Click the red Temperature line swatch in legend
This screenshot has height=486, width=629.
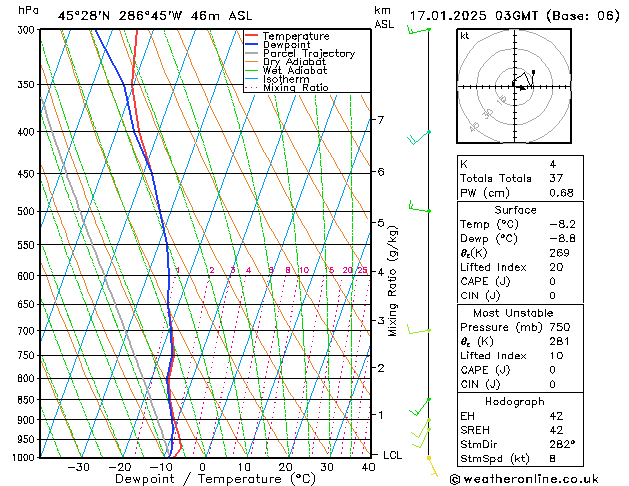tap(252, 36)
